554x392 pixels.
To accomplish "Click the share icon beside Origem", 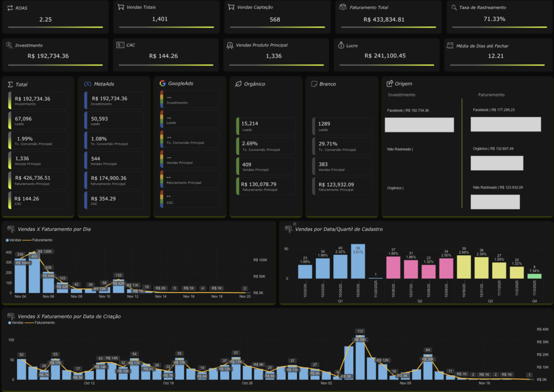I will click(x=390, y=83).
